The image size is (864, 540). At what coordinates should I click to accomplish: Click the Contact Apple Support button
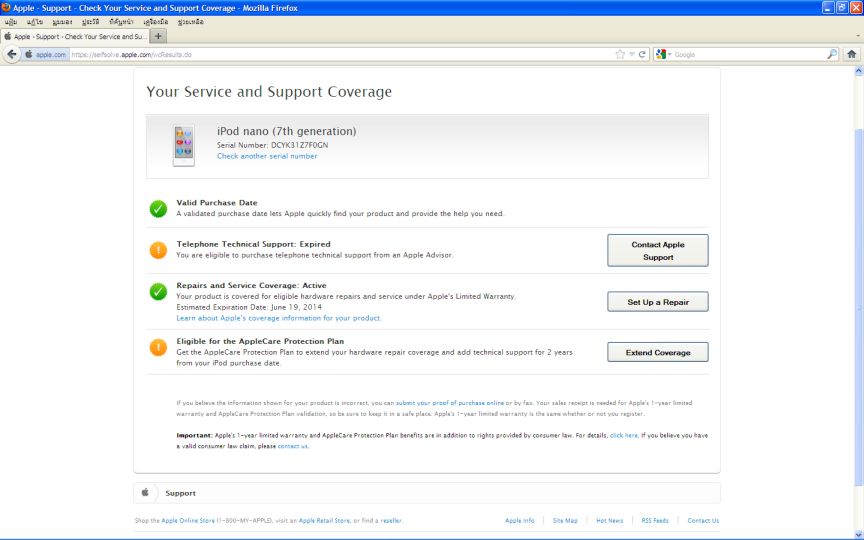click(657, 251)
